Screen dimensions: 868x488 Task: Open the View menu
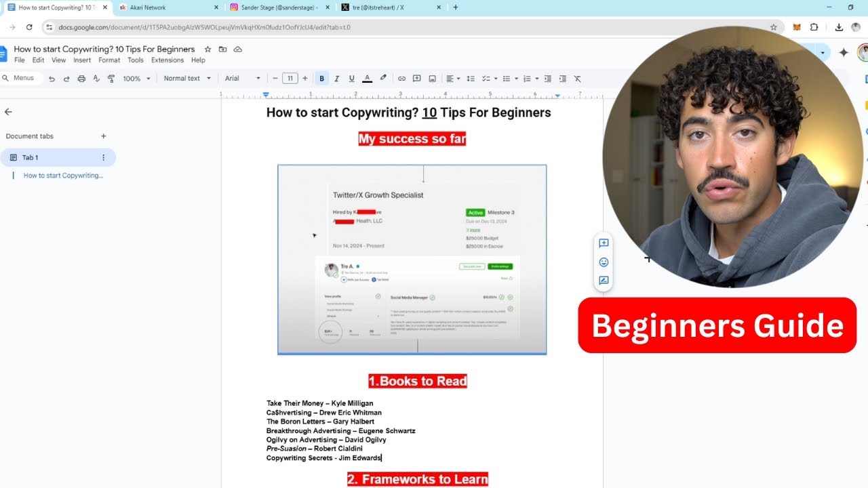pyautogui.click(x=59, y=60)
